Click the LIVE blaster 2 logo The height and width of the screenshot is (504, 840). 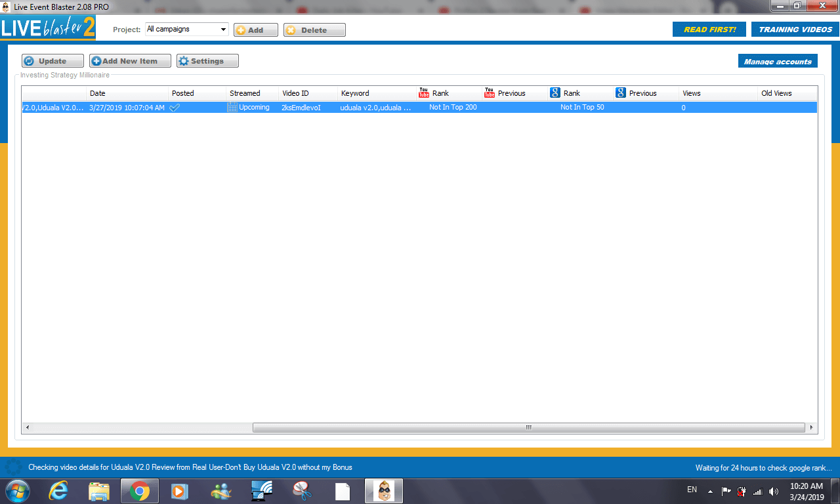48,28
